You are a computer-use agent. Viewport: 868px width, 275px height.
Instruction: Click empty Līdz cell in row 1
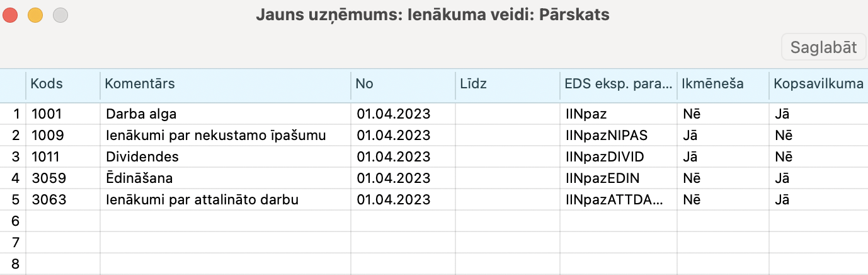(507, 114)
